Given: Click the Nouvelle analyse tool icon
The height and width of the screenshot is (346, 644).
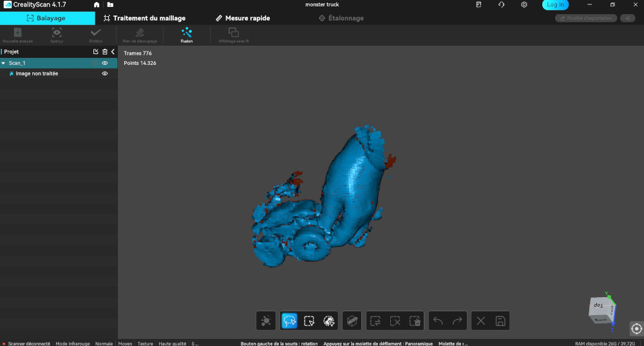Looking at the screenshot, I should pos(17,33).
